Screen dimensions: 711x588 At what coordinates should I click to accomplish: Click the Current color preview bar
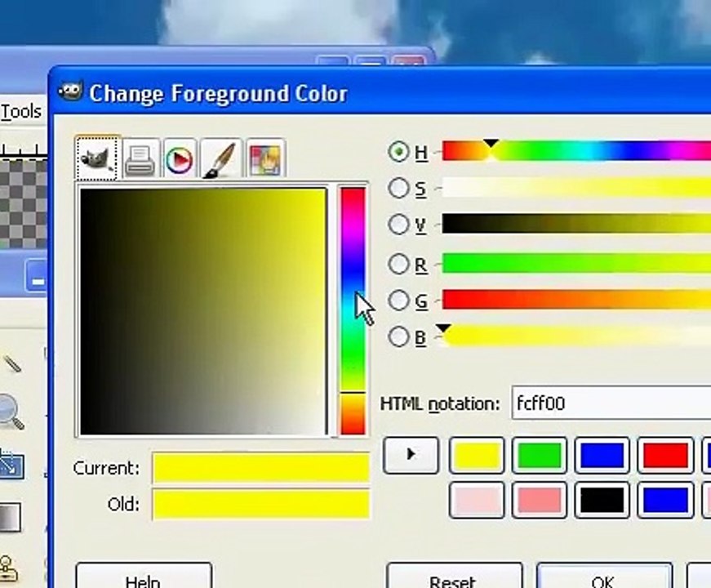pyautogui.click(x=261, y=467)
